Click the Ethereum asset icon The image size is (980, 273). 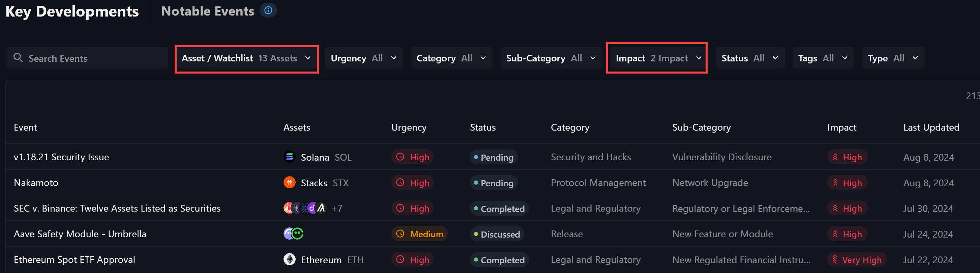click(x=290, y=259)
